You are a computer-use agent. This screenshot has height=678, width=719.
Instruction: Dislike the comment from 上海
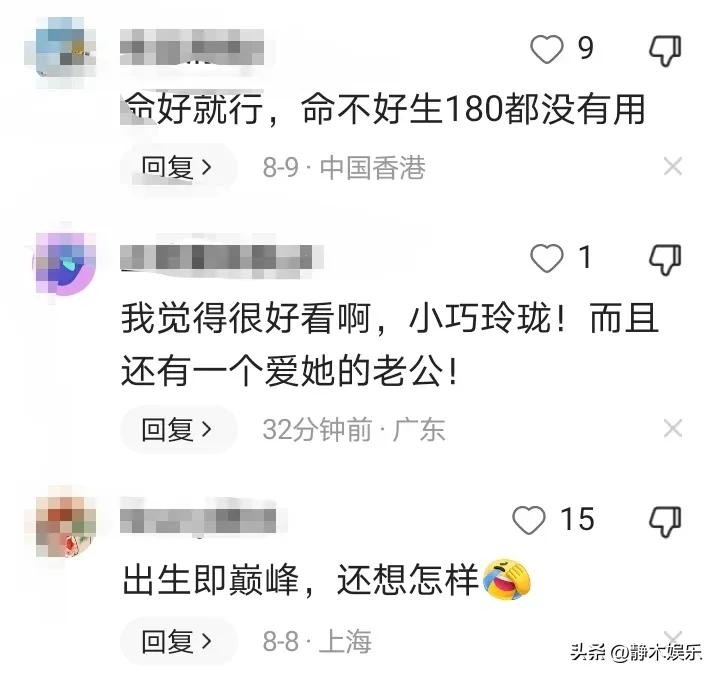tap(665, 521)
